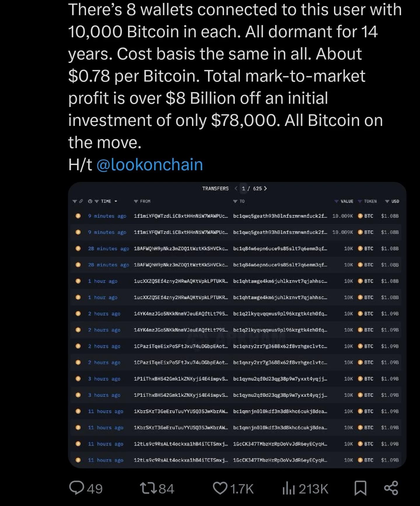Click the transfers page number field
Screen dimensions: 420x506
(x=244, y=188)
